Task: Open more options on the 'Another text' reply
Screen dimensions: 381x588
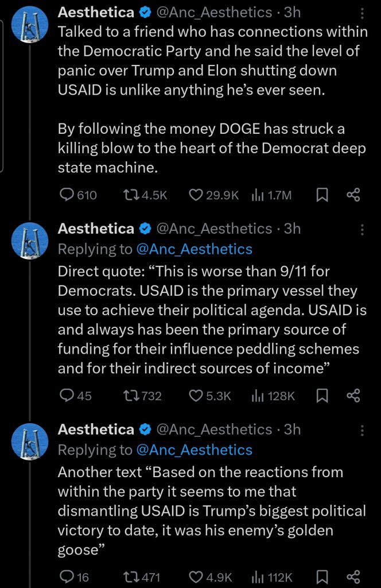Action: coord(362,431)
